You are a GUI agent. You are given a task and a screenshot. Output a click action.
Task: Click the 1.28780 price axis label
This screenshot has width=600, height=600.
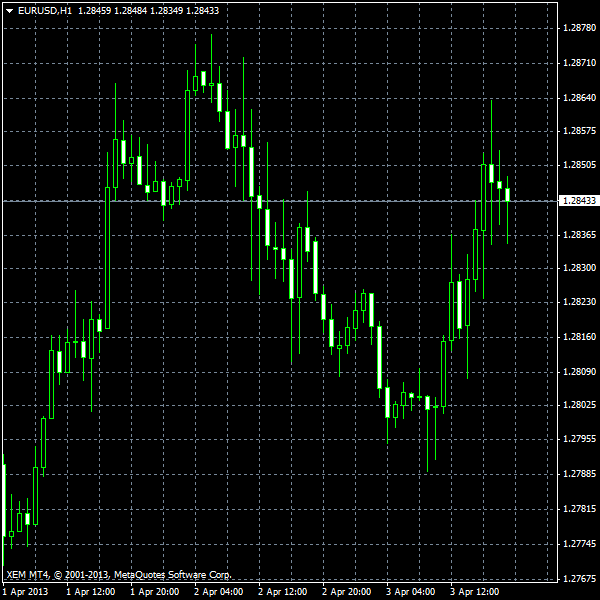tap(580, 28)
